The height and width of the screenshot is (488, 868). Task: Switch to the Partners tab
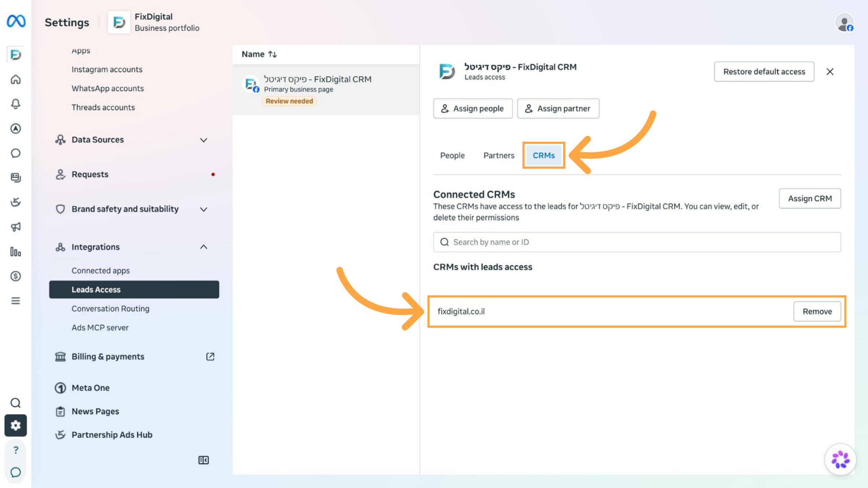click(x=499, y=155)
